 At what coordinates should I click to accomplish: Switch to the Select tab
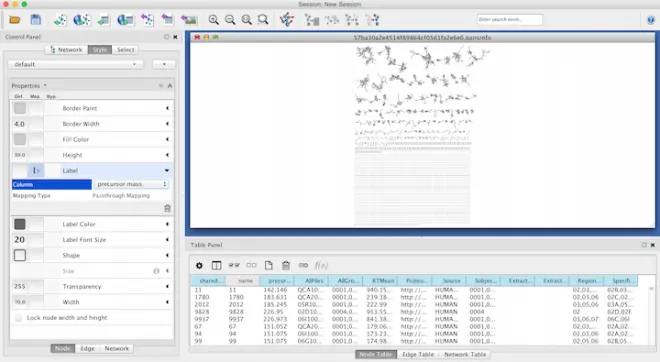pyautogui.click(x=125, y=50)
